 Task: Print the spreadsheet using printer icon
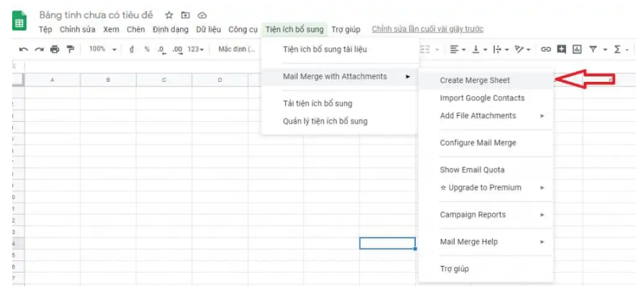coord(55,49)
